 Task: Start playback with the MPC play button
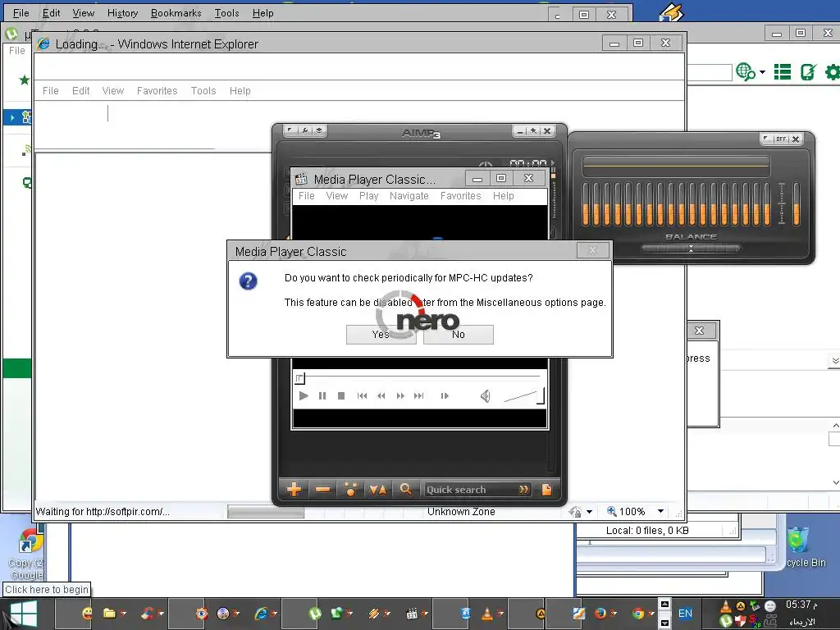304,396
